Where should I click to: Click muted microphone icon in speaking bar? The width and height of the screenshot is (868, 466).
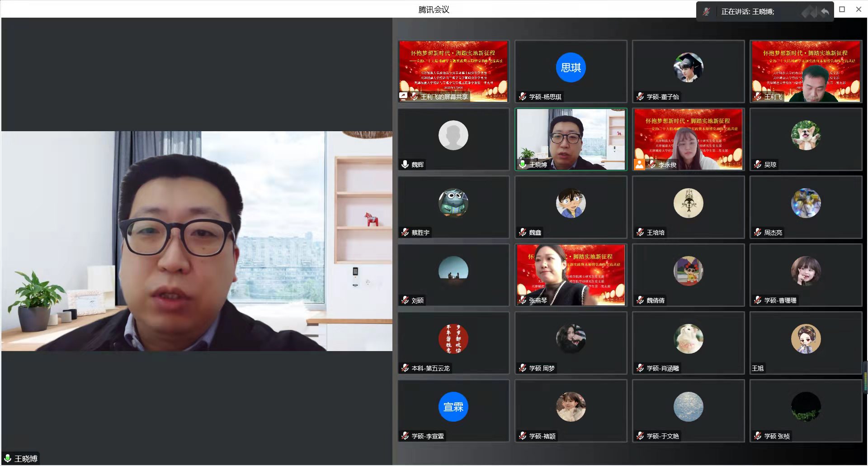click(x=706, y=12)
